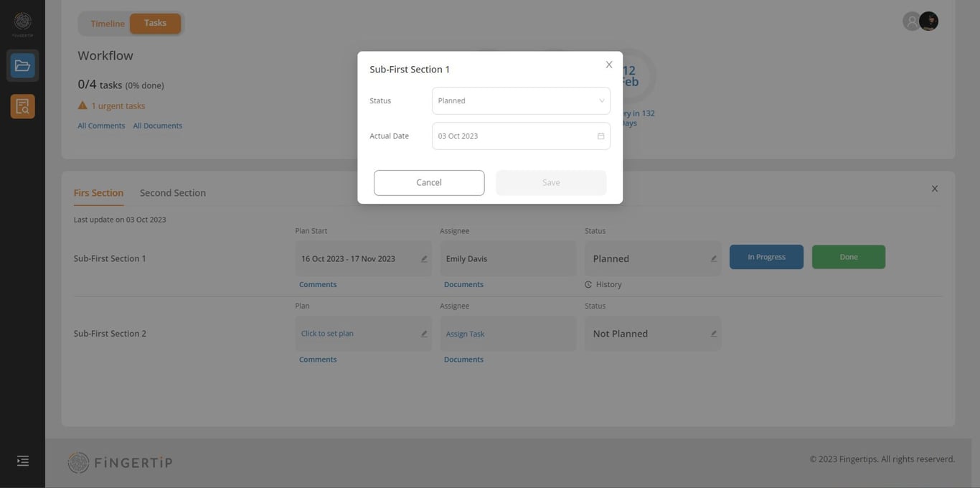This screenshot has width=980, height=488.
Task: Open the Firs Section tab
Action: 98,193
